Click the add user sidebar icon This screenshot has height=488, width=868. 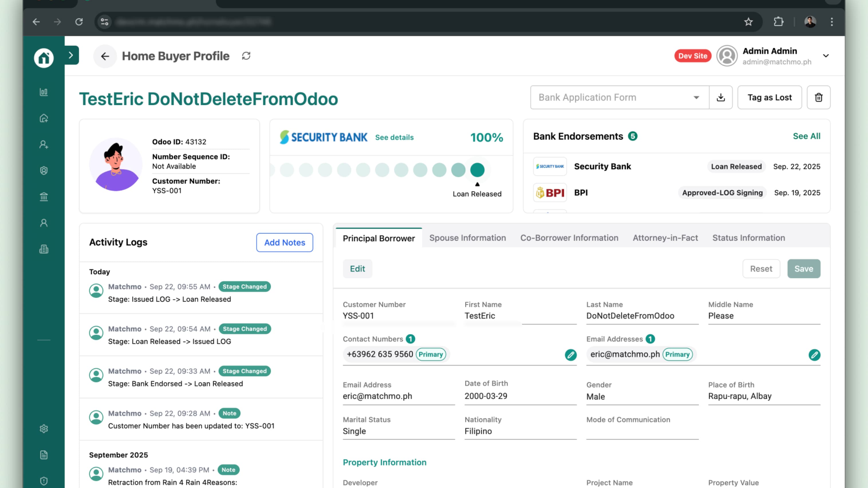tap(44, 144)
